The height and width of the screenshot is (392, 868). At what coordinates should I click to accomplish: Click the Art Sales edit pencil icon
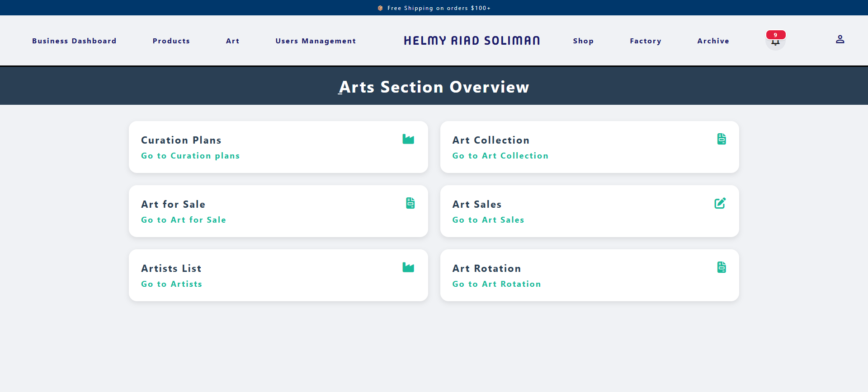pos(720,203)
